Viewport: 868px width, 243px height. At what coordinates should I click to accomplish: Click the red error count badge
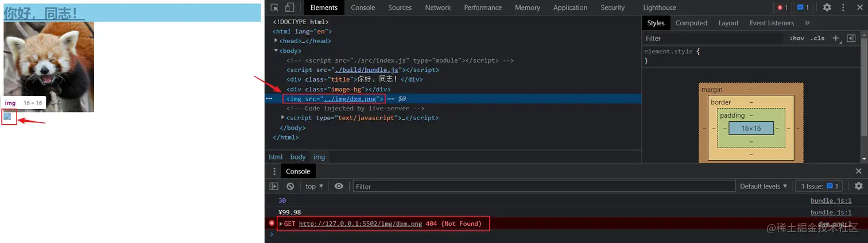tap(782, 7)
